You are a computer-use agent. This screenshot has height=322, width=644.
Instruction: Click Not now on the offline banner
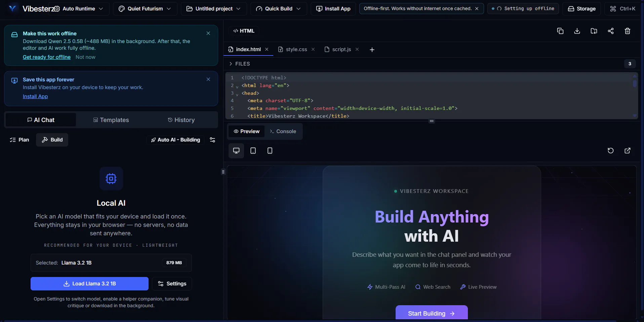(x=85, y=57)
